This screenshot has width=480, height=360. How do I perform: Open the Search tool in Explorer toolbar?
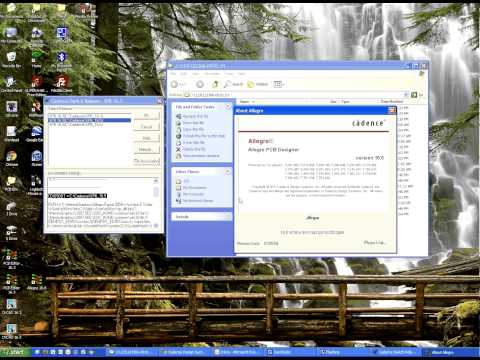click(x=233, y=84)
